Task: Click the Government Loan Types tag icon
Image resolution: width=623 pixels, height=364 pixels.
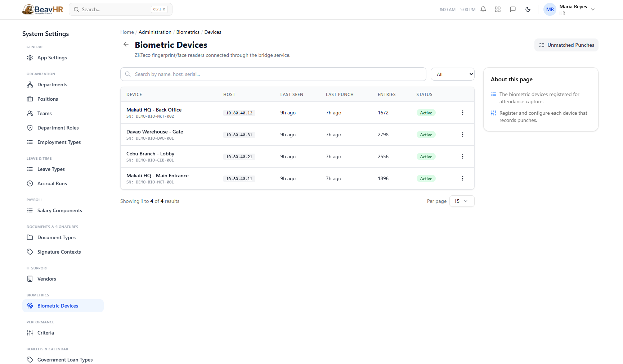Action: pos(30,360)
